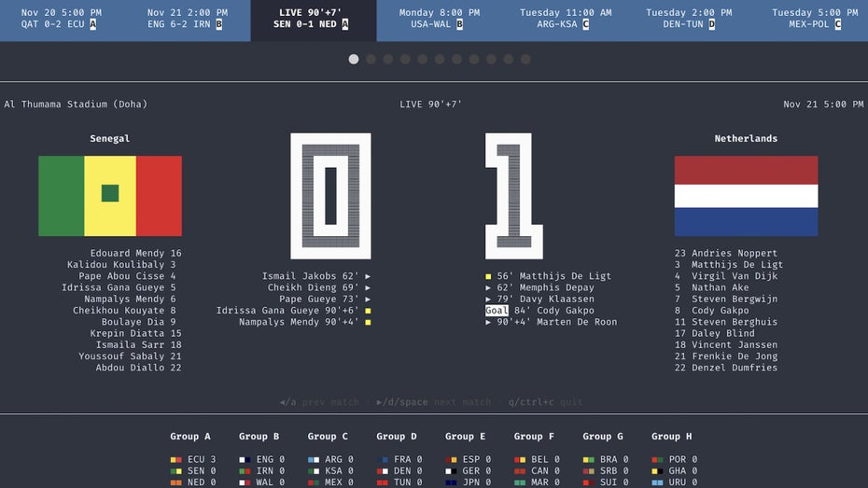
Task: Click the Ecuador flag icon in Group A
Action: coord(175,460)
